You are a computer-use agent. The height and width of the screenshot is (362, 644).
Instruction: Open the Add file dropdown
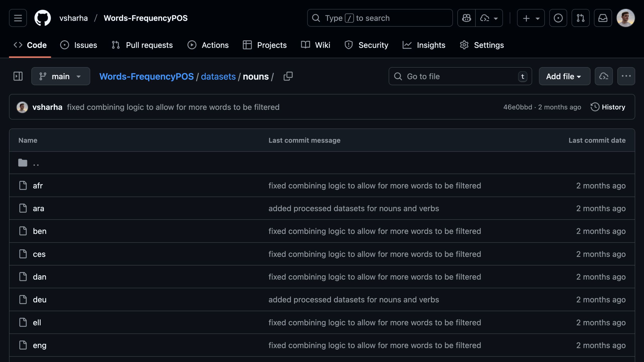click(x=564, y=76)
